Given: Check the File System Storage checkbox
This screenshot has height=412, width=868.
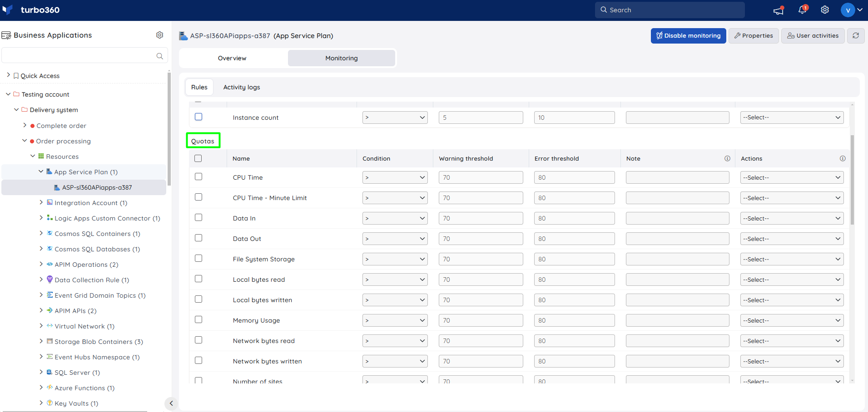Looking at the screenshot, I should point(198,258).
